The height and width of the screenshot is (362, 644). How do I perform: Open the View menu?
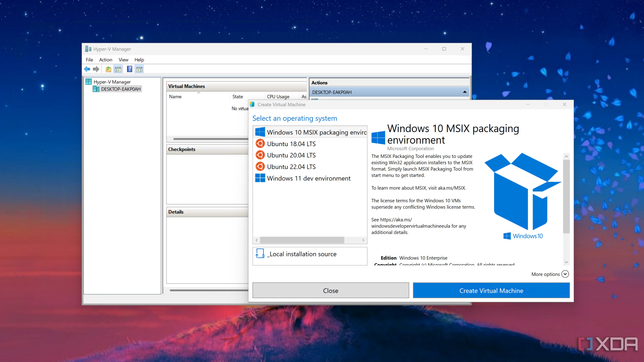pyautogui.click(x=123, y=60)
